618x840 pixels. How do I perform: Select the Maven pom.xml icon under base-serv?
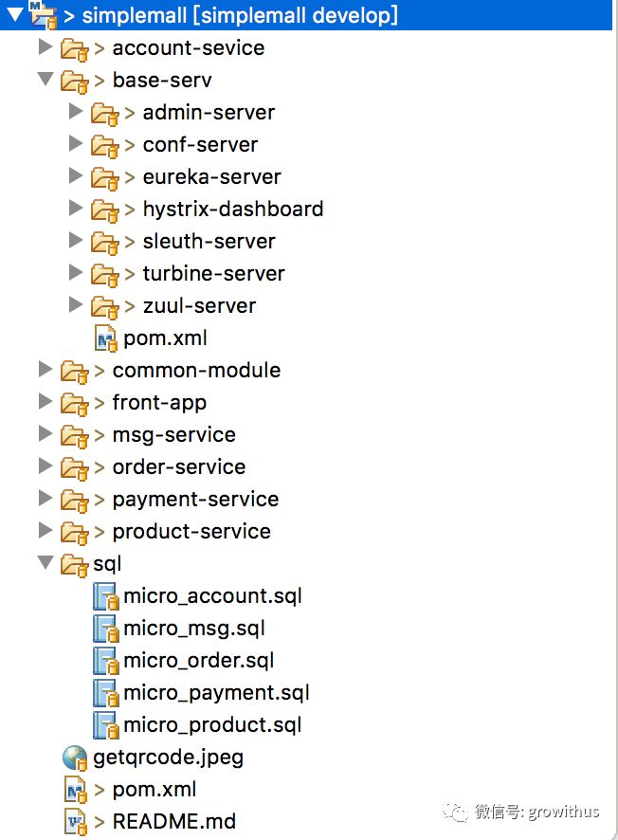point(105,338)
